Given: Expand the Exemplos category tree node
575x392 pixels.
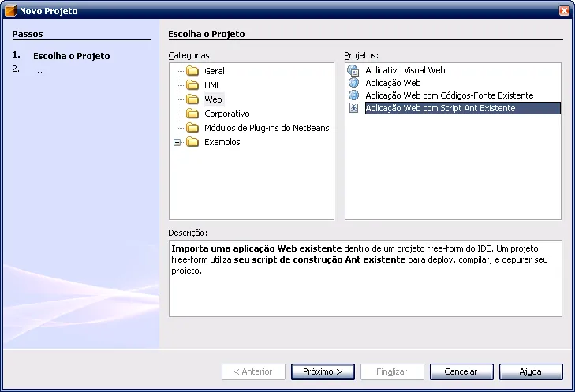Looking at the screenshot, I should 177,142.
